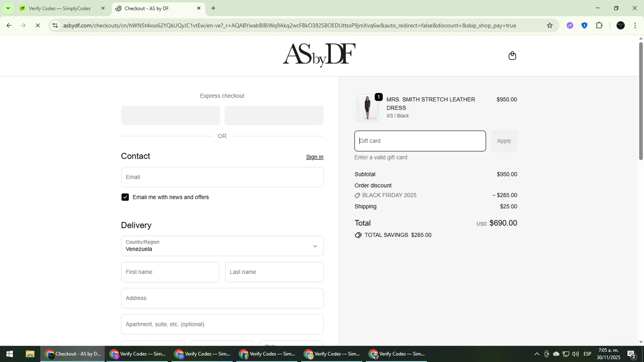Open Chrome's three-dot menu
Screen dimensions: 644x362
[x=635, y=25]
